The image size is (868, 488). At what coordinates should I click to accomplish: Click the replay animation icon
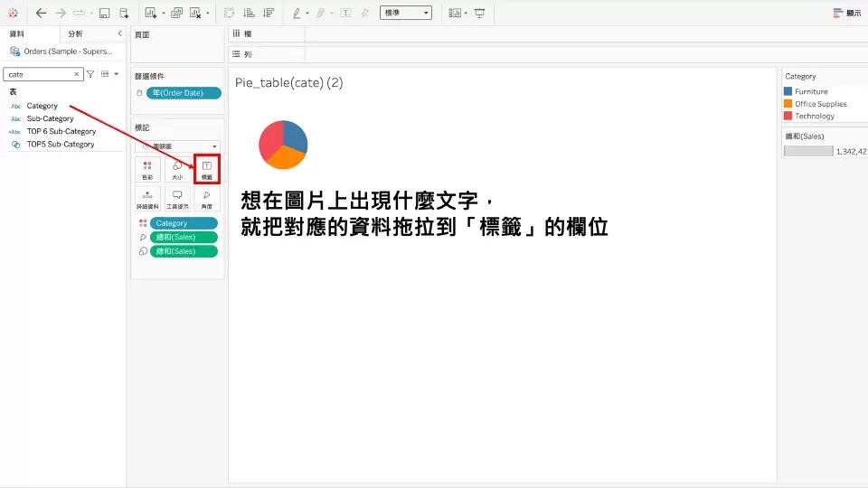tap(80, 13)
